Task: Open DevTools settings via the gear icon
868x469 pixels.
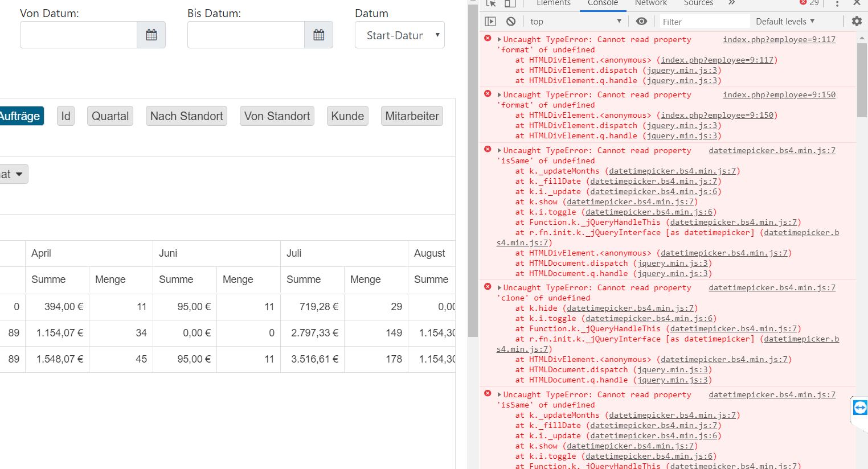Action: 856,21
